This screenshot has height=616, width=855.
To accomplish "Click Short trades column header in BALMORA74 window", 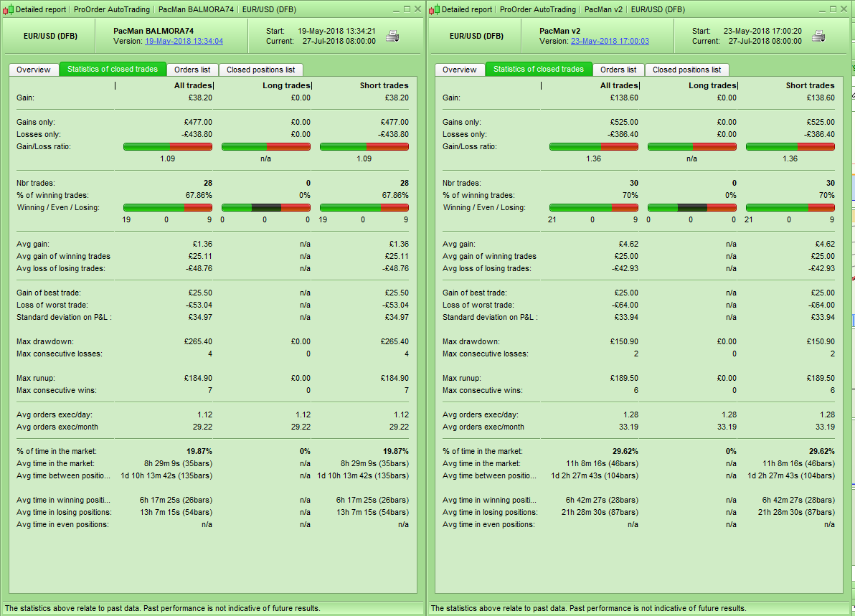I will pos(384,85).
